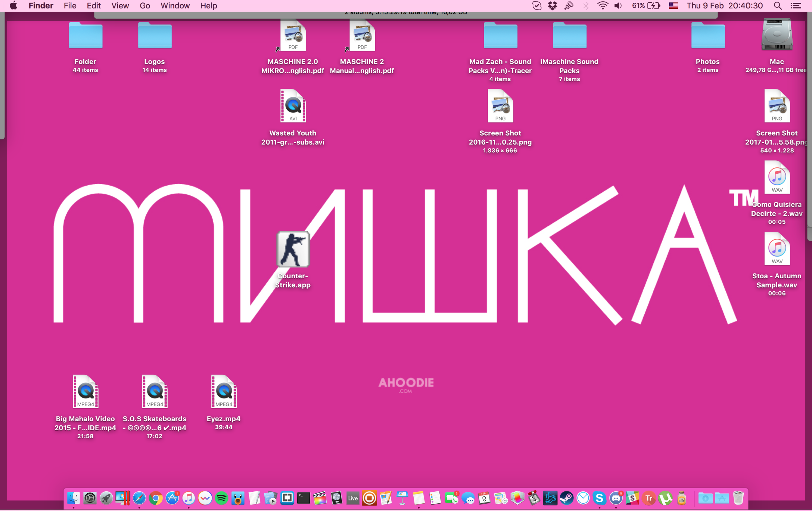Select the Eyez.mp4 video file
The height and width of the screenshot is (511, 812).
click(224, 392)
